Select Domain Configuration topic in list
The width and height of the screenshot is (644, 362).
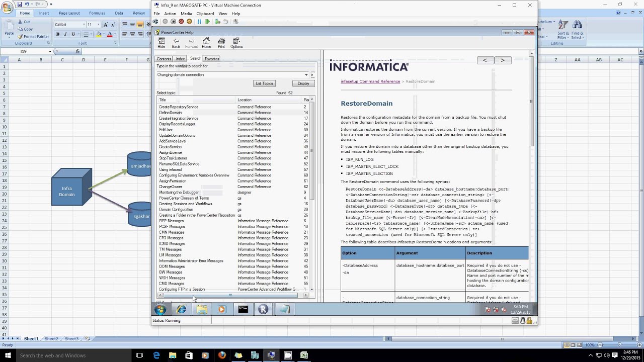pyautogui.click(x=176, y=210)
